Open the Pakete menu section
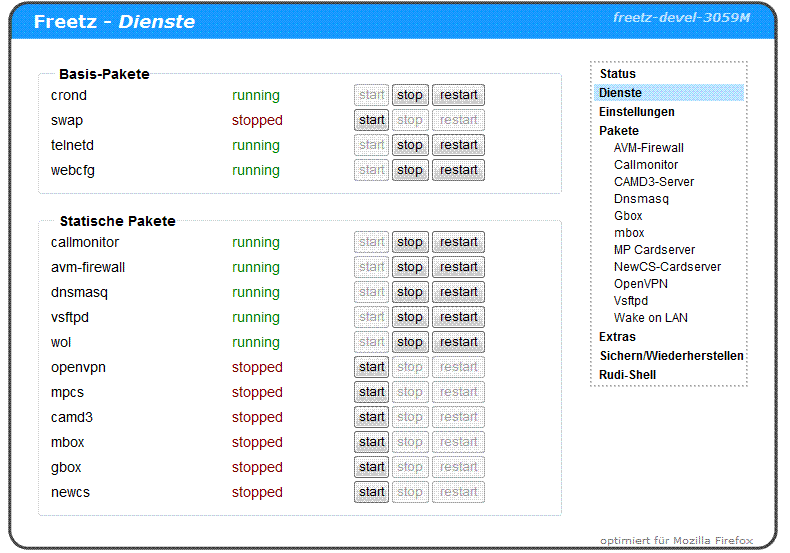 (618, 131)
